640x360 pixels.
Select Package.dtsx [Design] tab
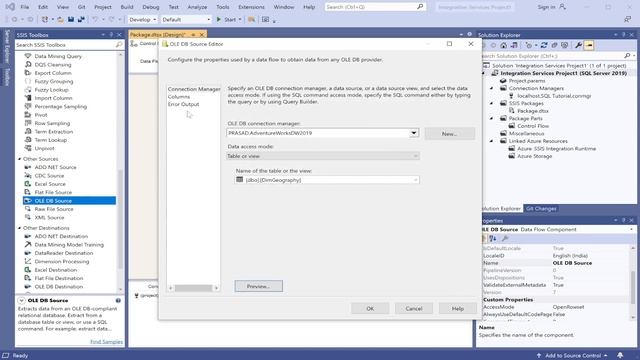[158, 35]
